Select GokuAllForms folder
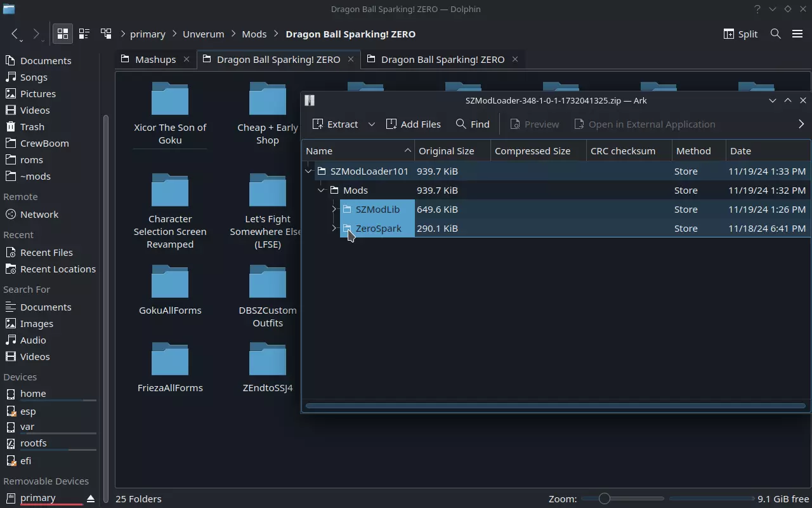812x508 pixels. (x=170, y=290)
